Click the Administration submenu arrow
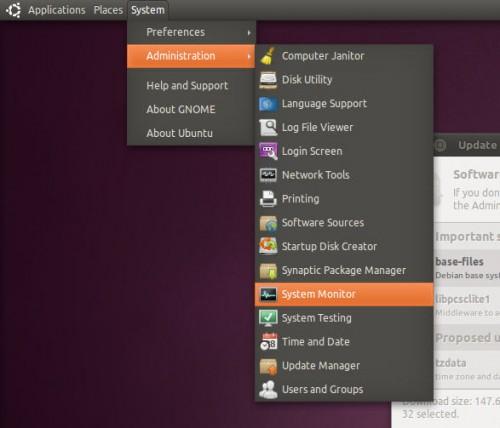 click(249, 56)
